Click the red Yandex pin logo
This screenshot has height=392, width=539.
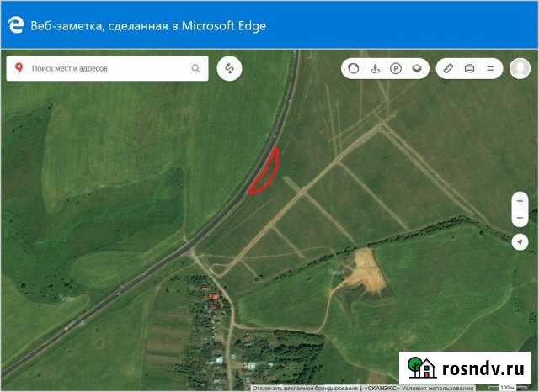pos(19,68)
